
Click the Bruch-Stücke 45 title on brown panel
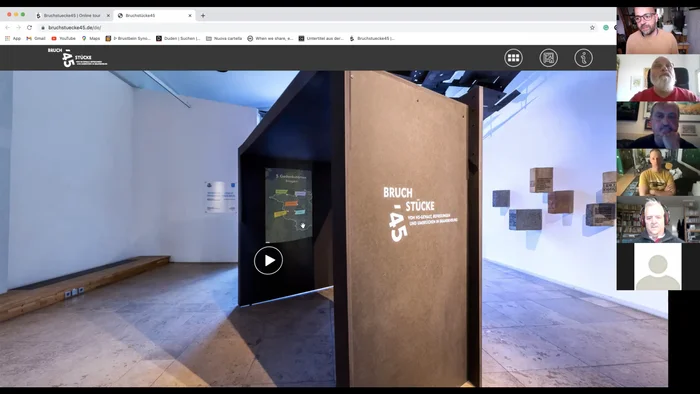click(420, 214)
